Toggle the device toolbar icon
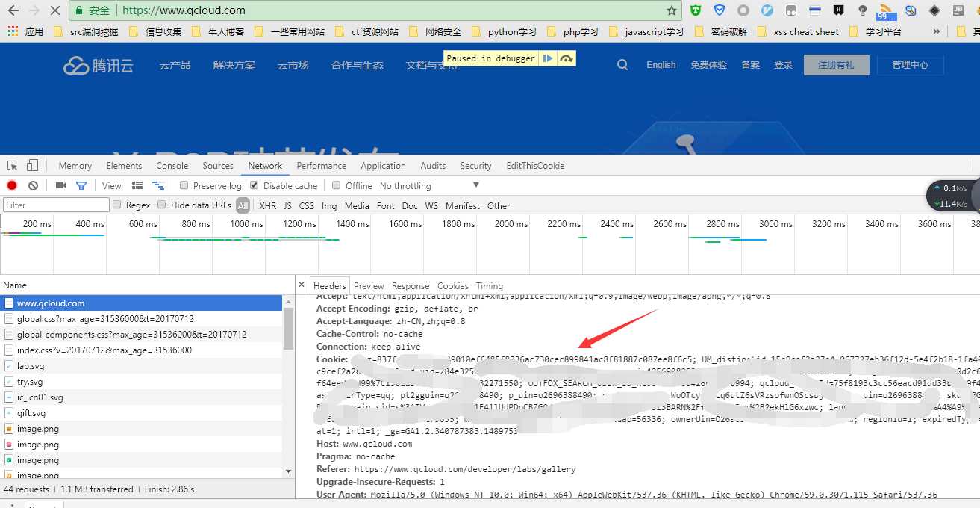This screenshot has height=508, width=980. tap(32, 166)
